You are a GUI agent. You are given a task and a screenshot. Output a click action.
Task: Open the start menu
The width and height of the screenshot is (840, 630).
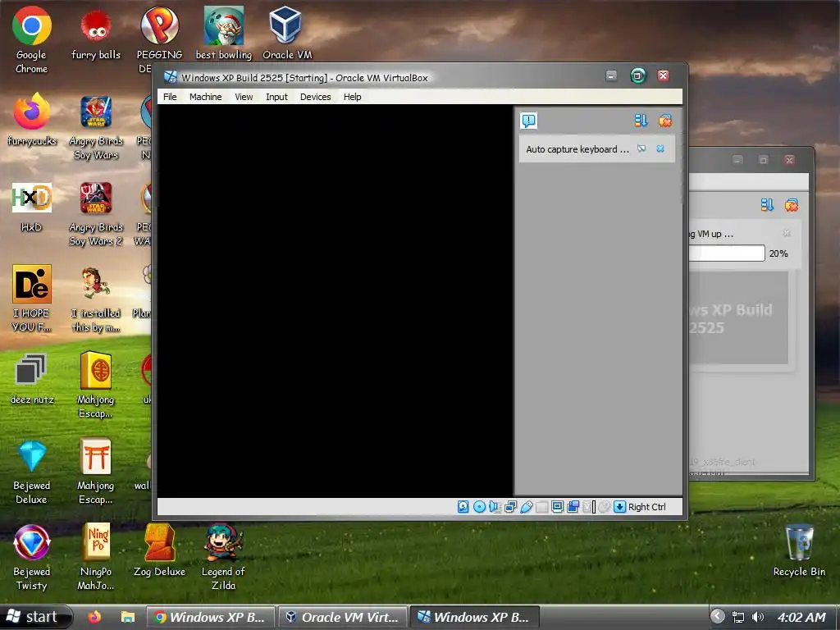click(35, 617)
